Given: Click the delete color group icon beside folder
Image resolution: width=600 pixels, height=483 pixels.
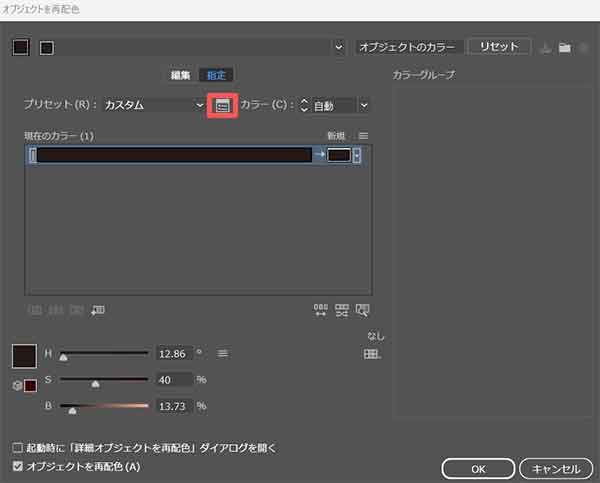Looking at the screenshot, I should pyautogui.click(x=584, y=47).
